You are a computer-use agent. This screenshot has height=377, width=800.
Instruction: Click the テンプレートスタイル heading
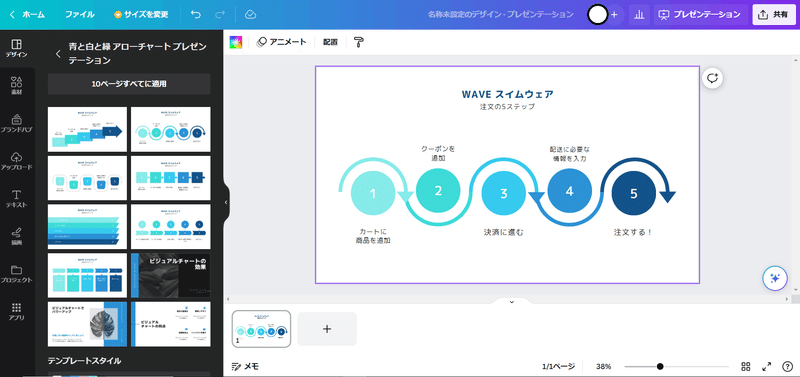[x=85, y=361]
